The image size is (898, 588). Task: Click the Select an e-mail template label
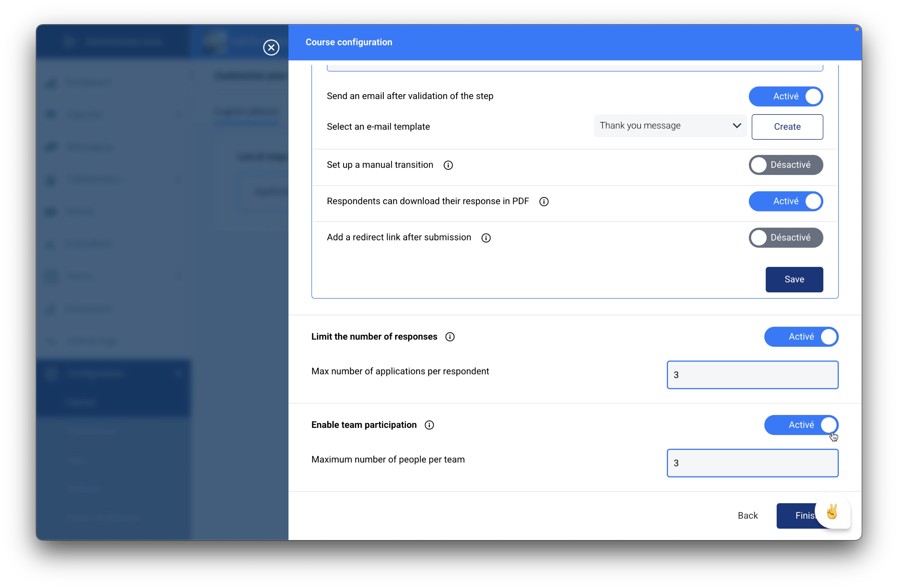[x=378, y=127]
